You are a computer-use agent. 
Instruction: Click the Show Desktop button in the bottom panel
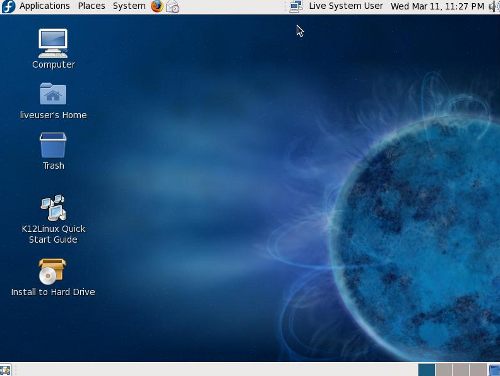[5, 370]
